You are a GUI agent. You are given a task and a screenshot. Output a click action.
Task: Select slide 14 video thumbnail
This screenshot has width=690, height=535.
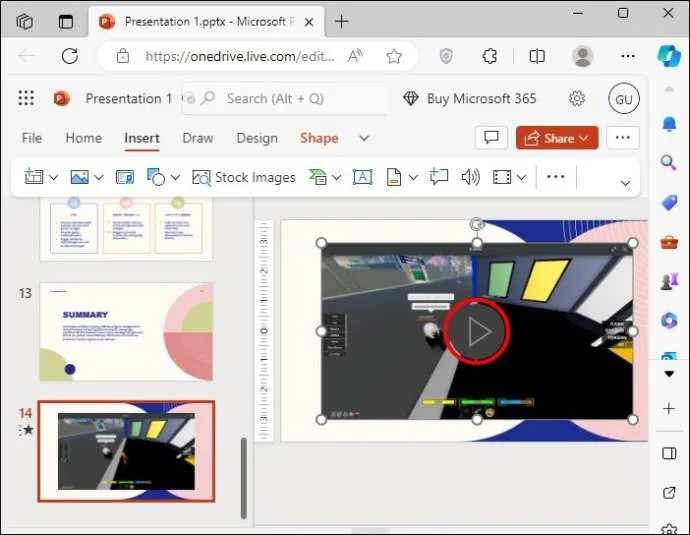point(126,451)
